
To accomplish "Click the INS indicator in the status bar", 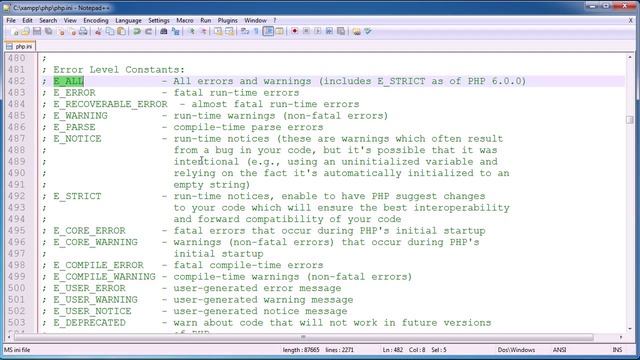I will pyautogui.click(x=617, y=350).
